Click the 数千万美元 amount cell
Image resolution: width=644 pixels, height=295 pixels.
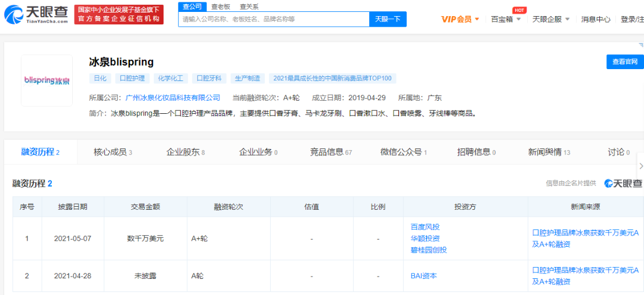coord(145,238)
